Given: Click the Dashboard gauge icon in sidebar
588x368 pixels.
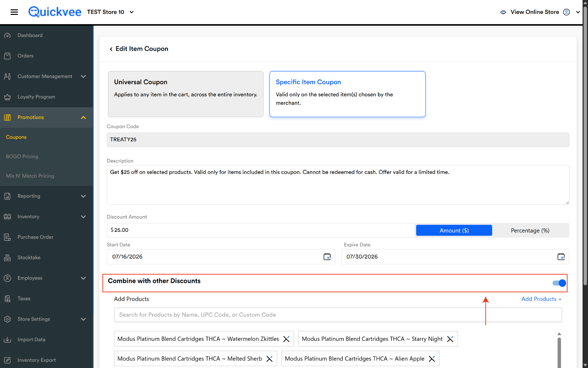Looking at the screenshot, I should (x=7, y=35).
